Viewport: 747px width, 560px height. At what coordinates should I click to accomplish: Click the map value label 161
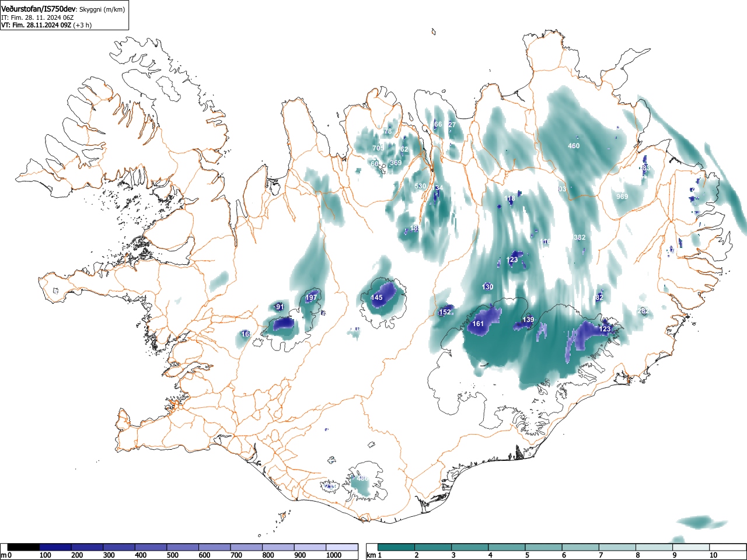pos(478,324)
